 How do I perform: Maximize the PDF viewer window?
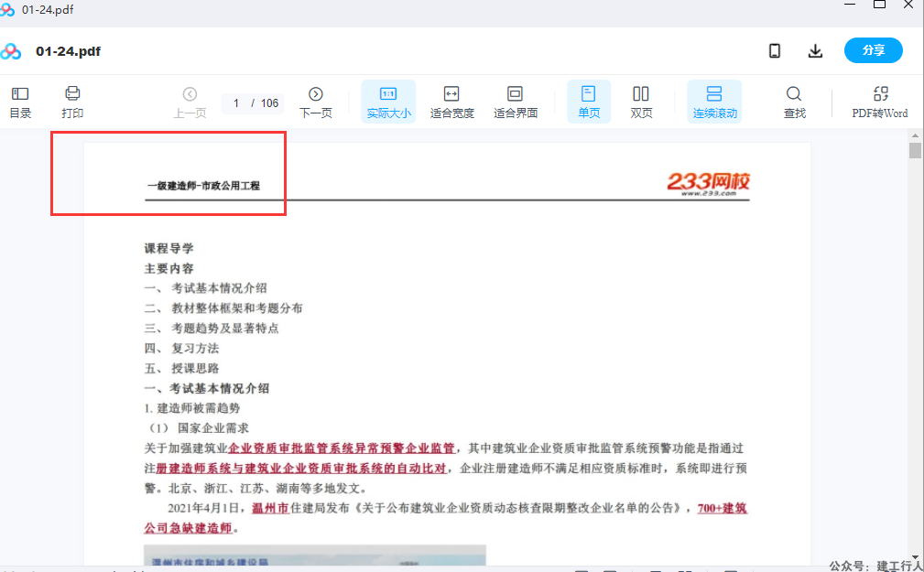point(879,5)
